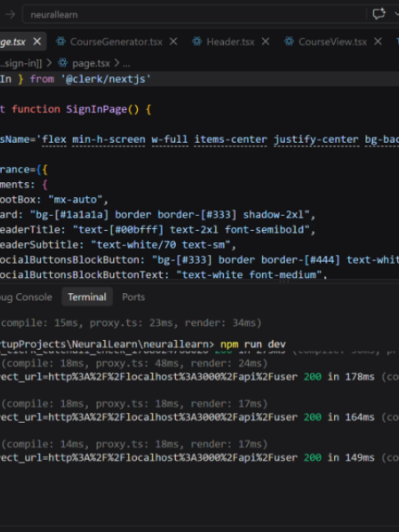Click the compile 15ms render 34ms line
The image size is (399, 532).
[x=131, y=323]
